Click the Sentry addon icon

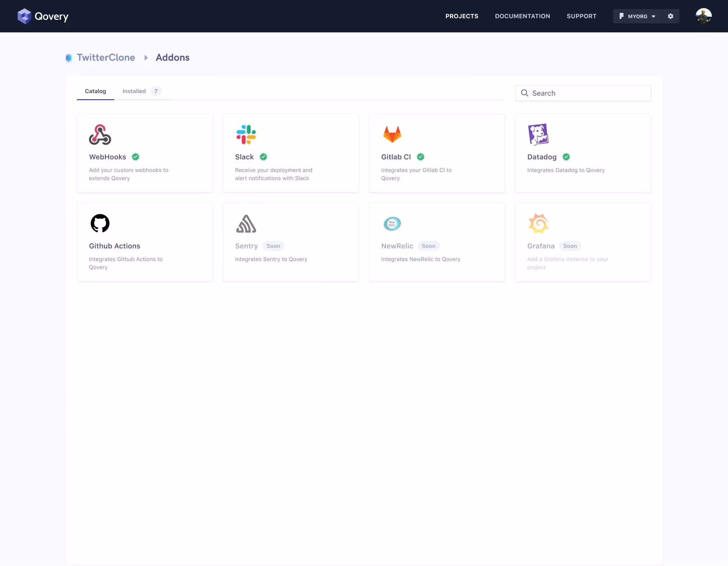click(246, 223)
